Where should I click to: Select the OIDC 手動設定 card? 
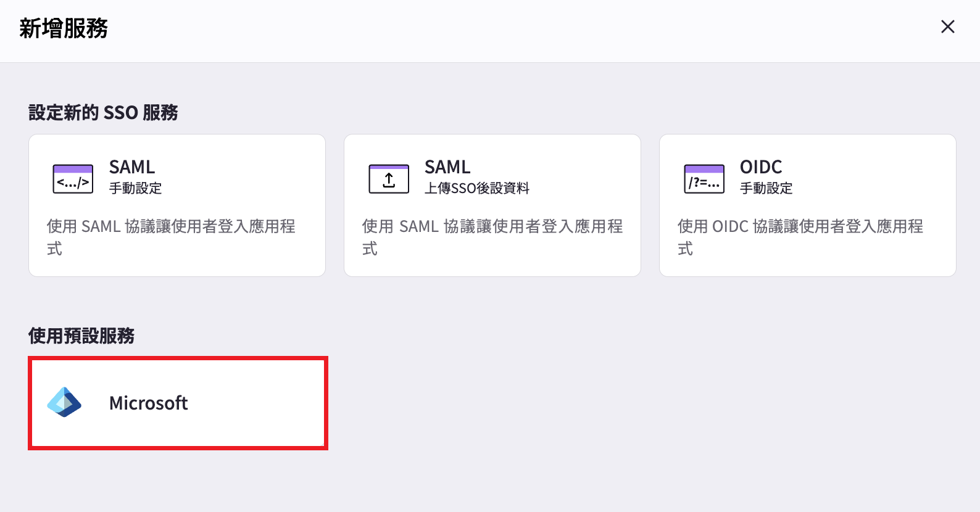click(808, 205)
